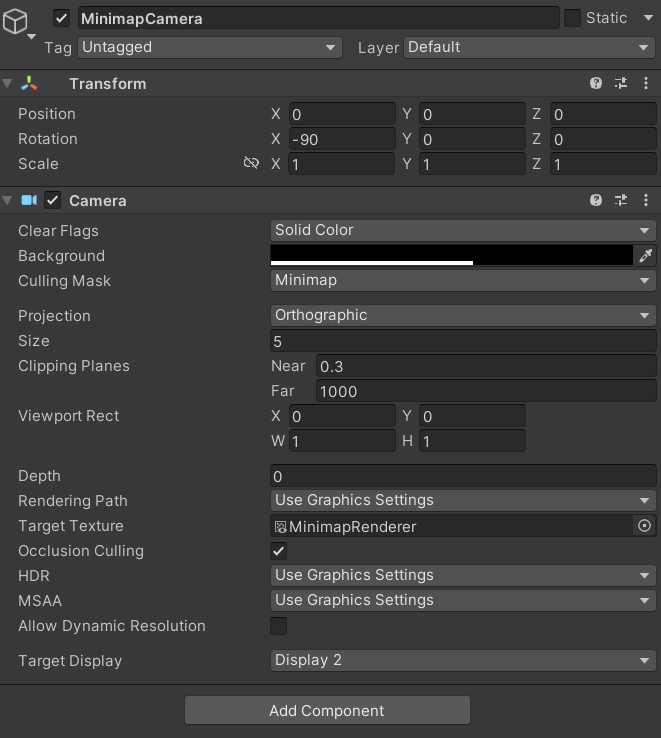
Task: Click Scale Z field
Action: 603,164
